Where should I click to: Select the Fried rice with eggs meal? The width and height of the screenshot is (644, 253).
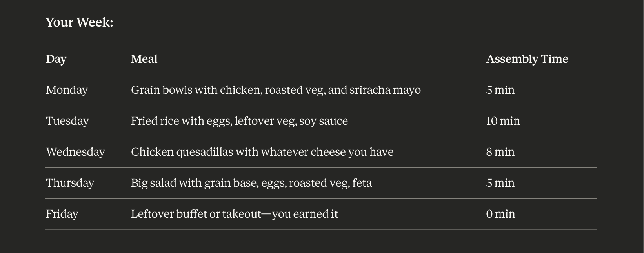click(239, 121)
